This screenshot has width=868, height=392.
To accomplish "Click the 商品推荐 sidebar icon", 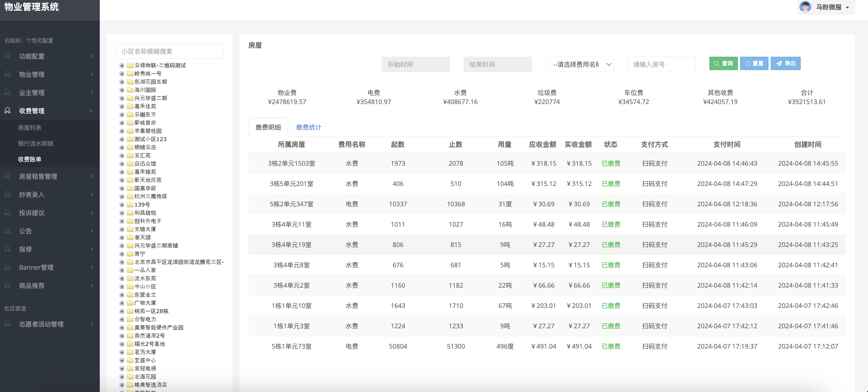I will 7,286.
